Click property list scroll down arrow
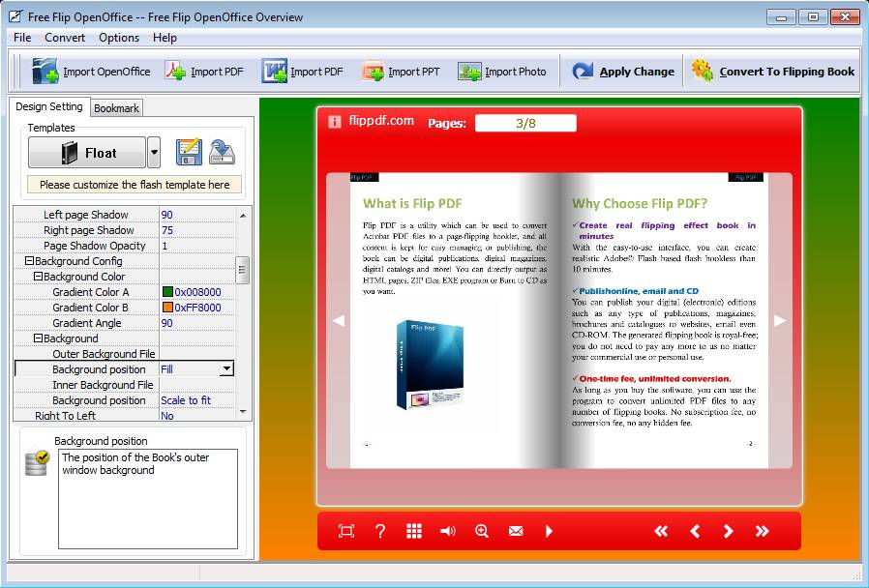 click(x=242, y=411)
